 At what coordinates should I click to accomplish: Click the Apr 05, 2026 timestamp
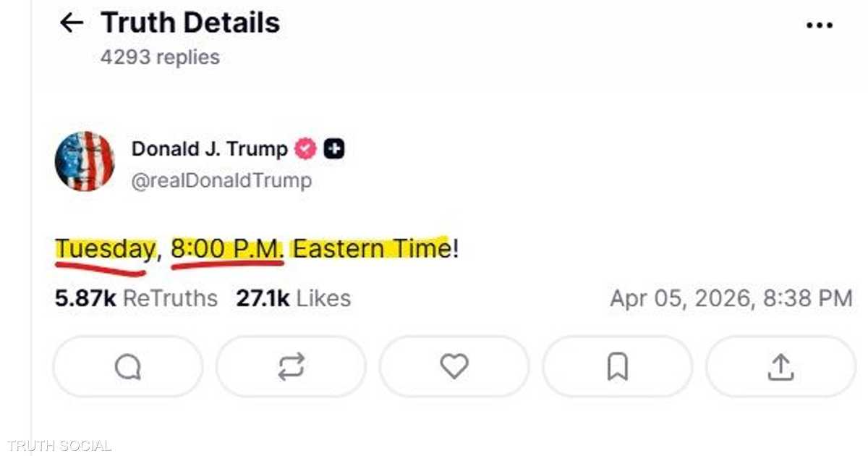point(731,298)
